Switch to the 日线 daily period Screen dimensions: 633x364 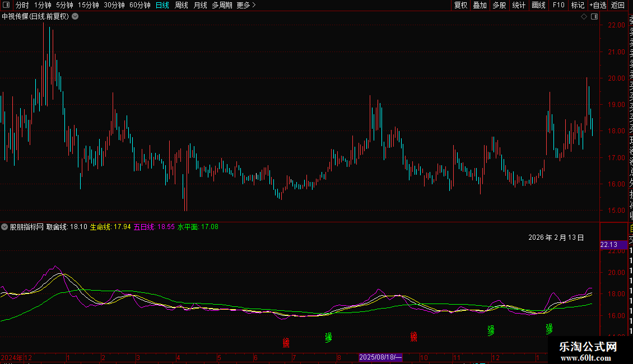(162, 5)
